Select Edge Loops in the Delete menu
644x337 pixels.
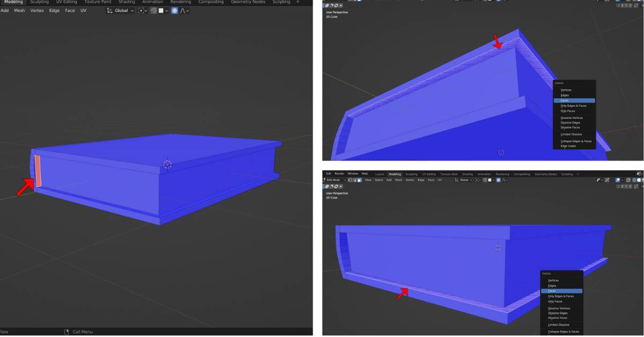[569, 145]
